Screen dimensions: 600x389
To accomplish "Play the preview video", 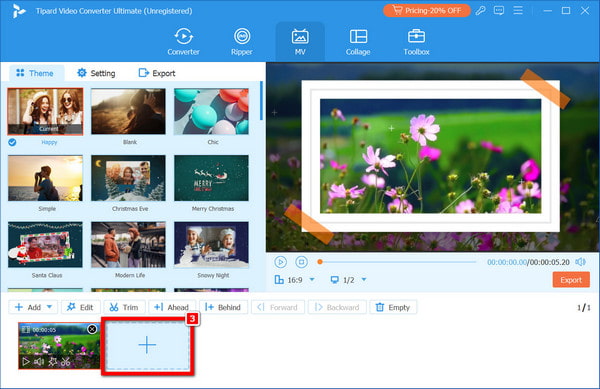I will click(280, 262).
